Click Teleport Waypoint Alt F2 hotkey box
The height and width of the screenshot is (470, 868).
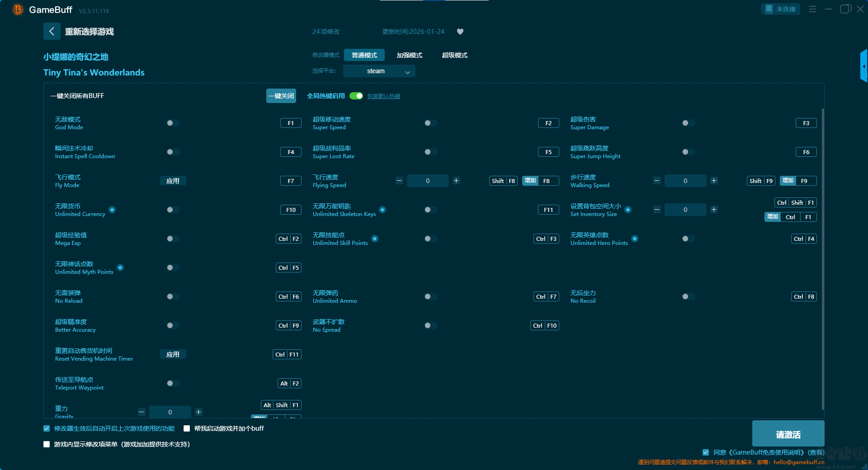click(289, 383)
